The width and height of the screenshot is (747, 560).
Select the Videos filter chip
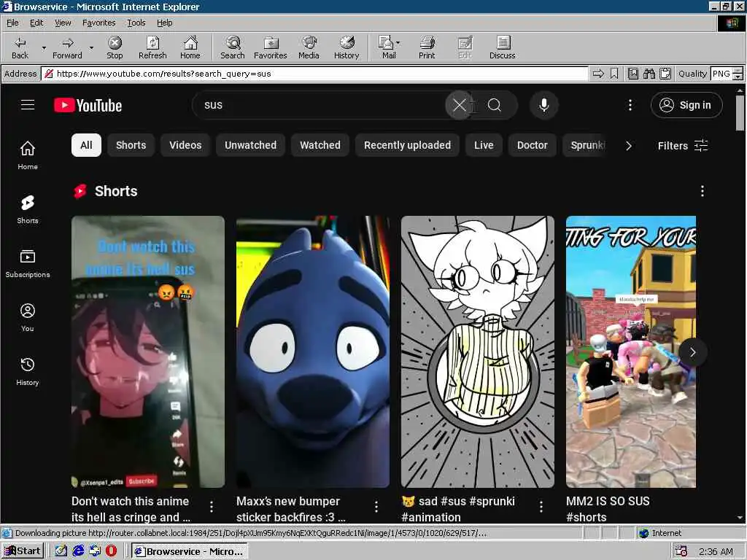(x=185, y=145)
